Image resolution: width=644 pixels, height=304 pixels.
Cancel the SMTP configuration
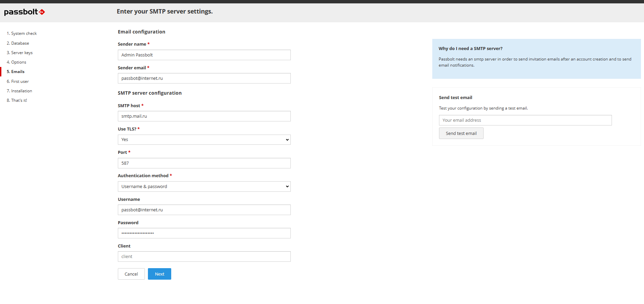pyautogui.click(x=131, y=274)
